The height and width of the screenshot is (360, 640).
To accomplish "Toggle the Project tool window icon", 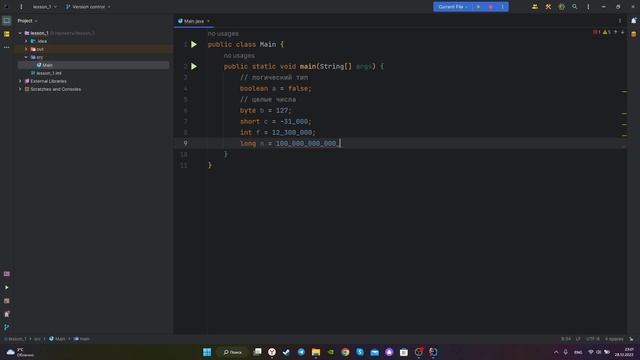I will [7, 20].
